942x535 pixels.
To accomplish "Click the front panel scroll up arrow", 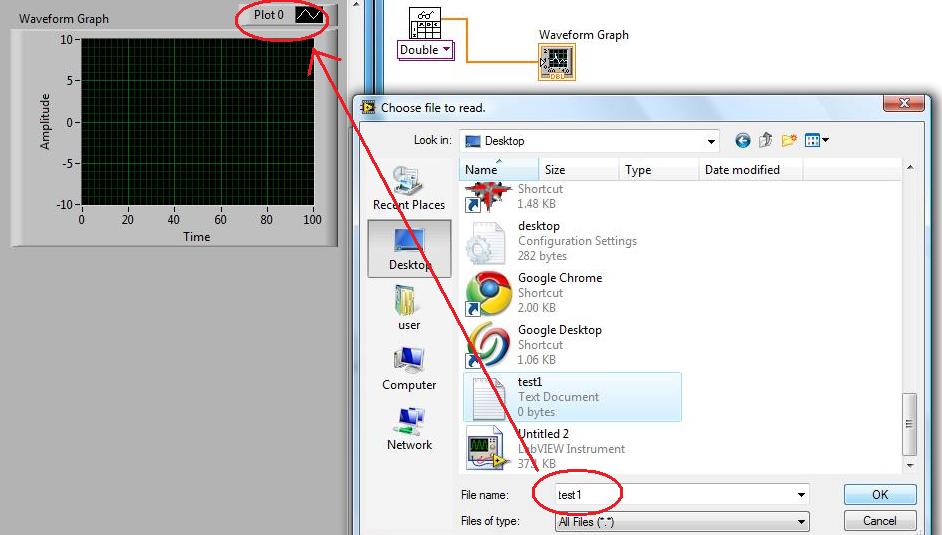I will pos(356,5).
